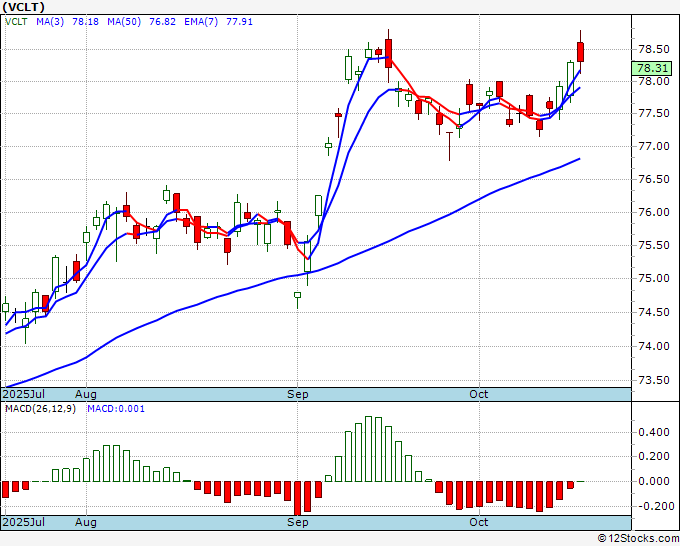Viewport: 680px width, 546px height.
Task: Click the tallest green MACD histogram bar
Action: click(x=369, y=449)
